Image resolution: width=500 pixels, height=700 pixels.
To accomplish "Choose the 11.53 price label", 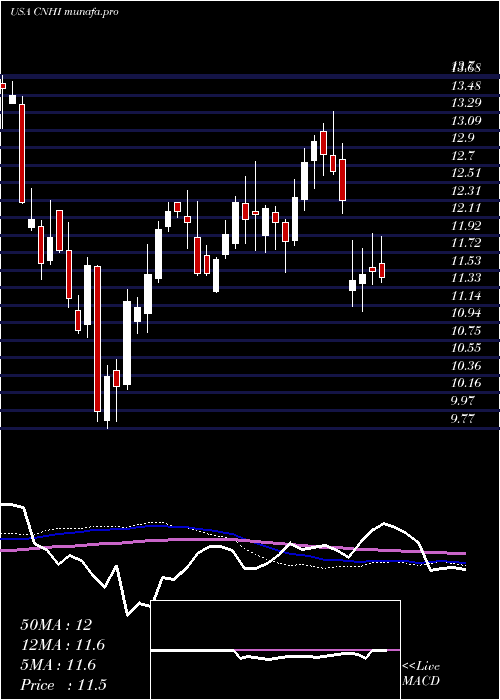I will pos(466,261).
